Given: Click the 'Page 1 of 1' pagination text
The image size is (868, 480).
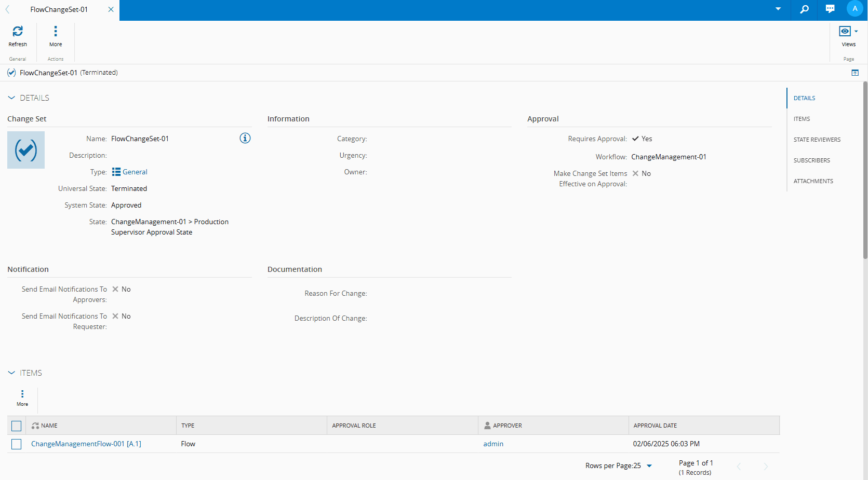Looking at the screenshot, I should 696,463.
